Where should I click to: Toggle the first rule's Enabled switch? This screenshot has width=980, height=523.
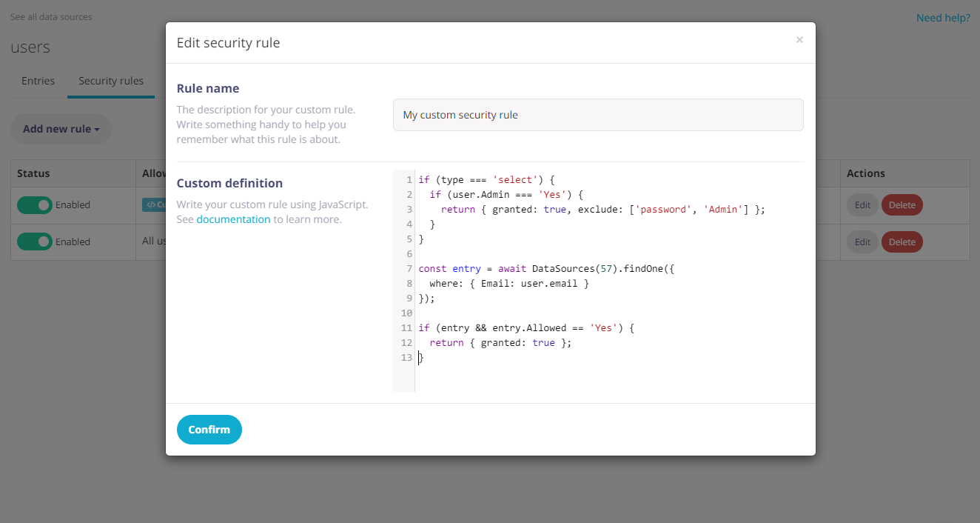point(35,205)
